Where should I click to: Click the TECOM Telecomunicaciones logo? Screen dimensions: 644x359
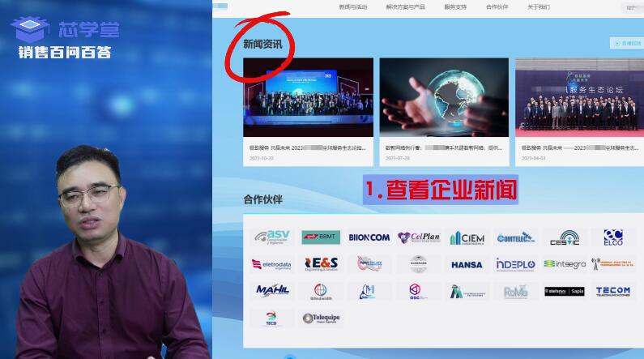(x=612, y=291)
